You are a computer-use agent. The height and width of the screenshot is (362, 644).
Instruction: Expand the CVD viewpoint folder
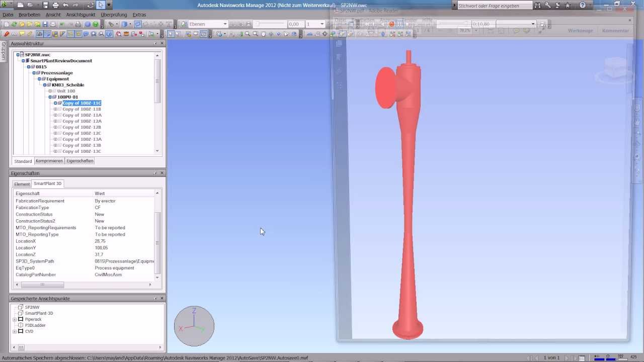(15, 331)
